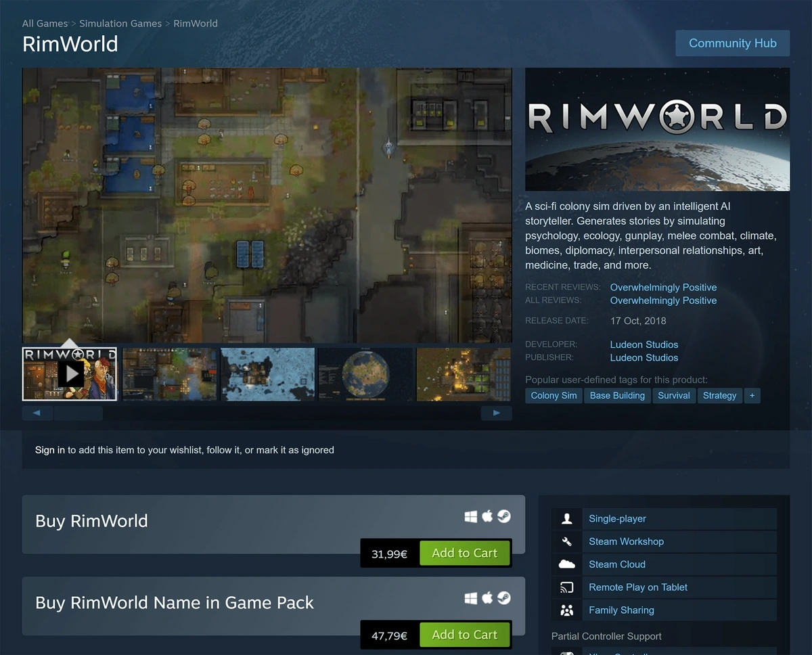Viewport: 812px width, 655px height.
Task: Click the Single-player person icon
Action: [567, 519]
